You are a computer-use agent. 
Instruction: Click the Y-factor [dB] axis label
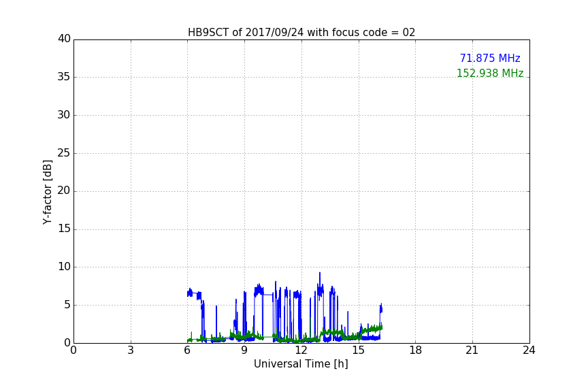[x=47, y=192]
